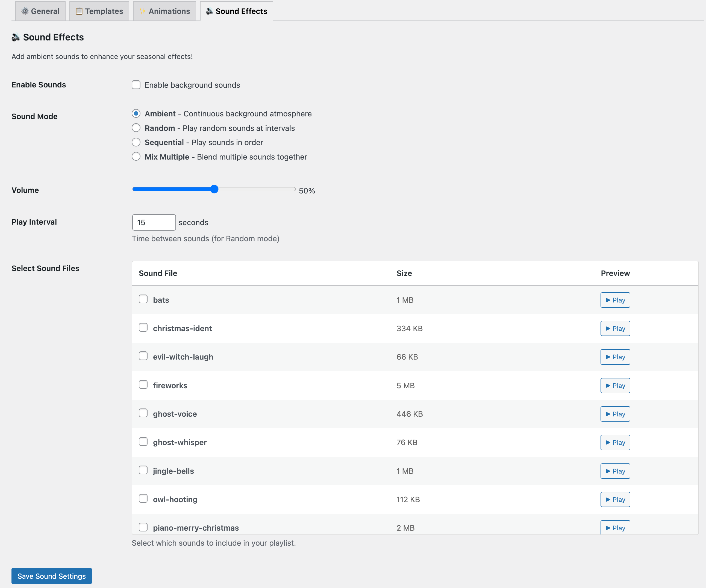Viewport: 706px width, 588px height.
Task: Open the Animations tab
Action: pyautogui.click(x=164, y=11)
